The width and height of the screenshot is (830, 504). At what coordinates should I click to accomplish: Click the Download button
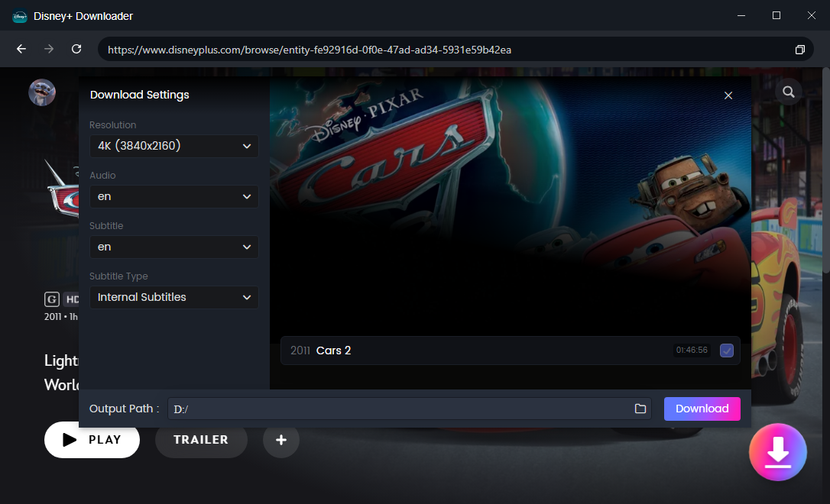pyautogui.click(x=702, y=409)
